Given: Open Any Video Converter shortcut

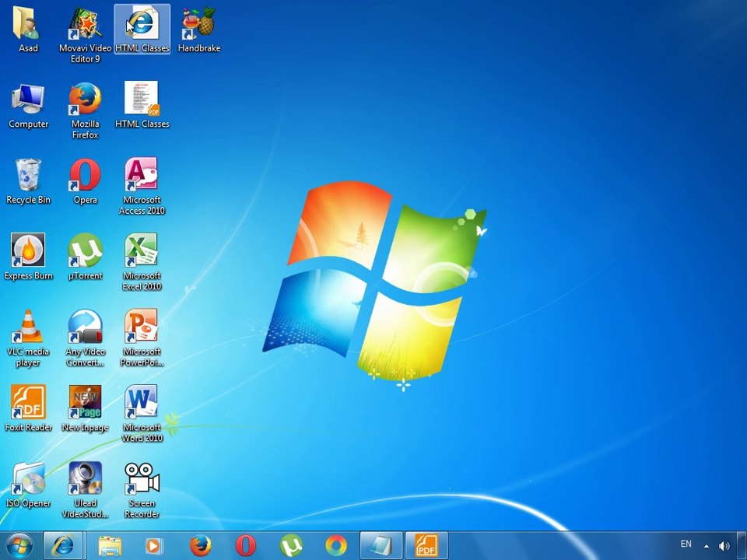Looking at the screenshot, I should pyautogui.click(x=86, y=338).
